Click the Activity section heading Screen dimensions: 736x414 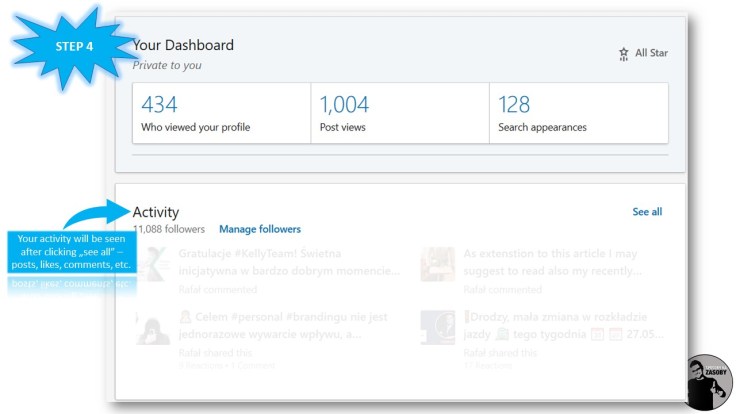tap(156, 212)
